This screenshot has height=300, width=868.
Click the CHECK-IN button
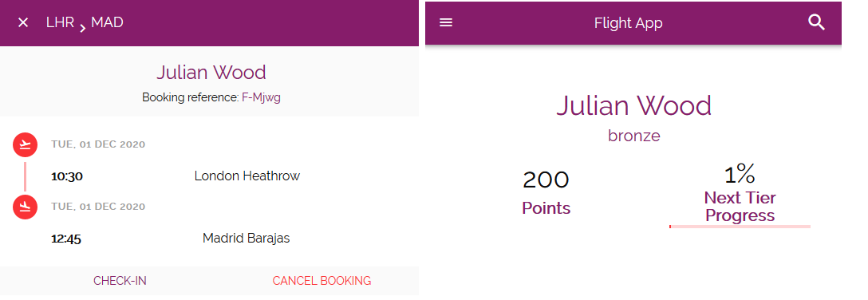click(120, 281)
